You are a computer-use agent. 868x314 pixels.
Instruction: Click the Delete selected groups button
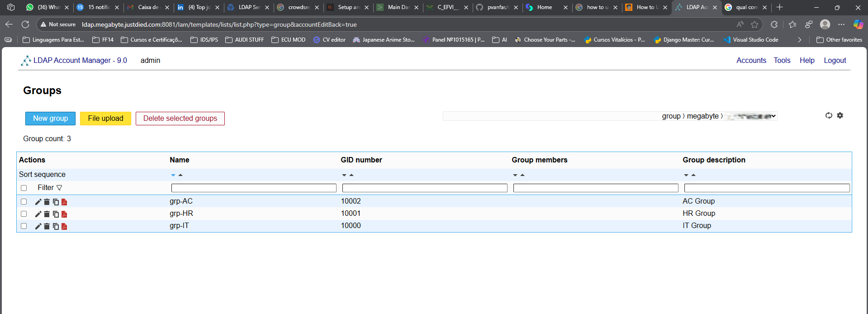(x=180, y=119)
